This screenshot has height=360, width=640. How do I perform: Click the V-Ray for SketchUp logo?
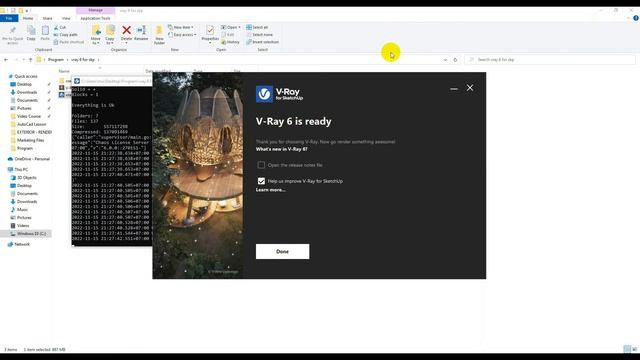coord(280,94)
